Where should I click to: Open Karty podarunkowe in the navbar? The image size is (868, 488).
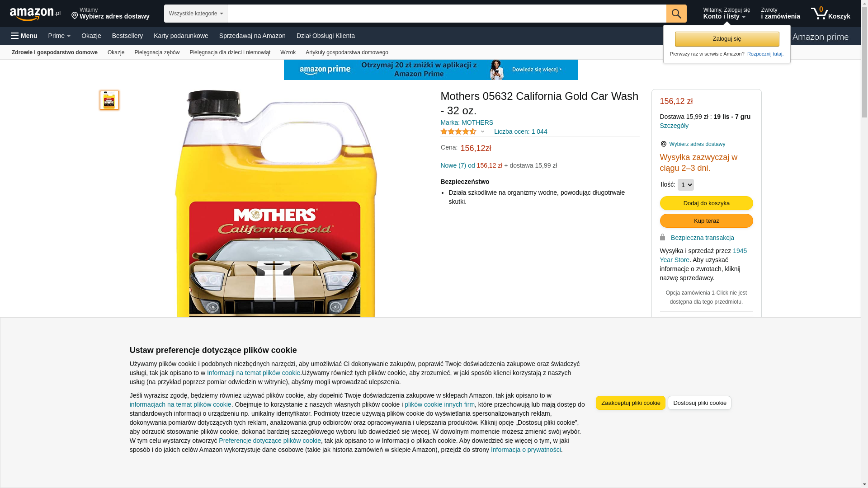181,36
